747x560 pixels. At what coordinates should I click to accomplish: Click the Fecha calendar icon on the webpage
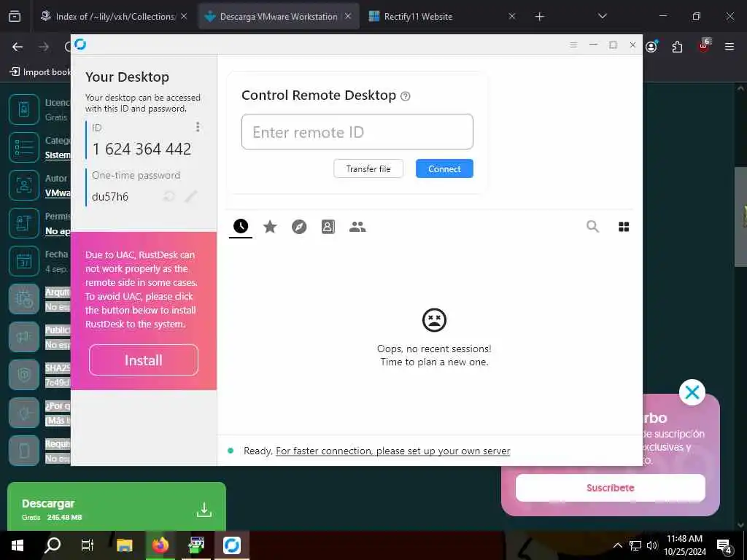[24, 261]
